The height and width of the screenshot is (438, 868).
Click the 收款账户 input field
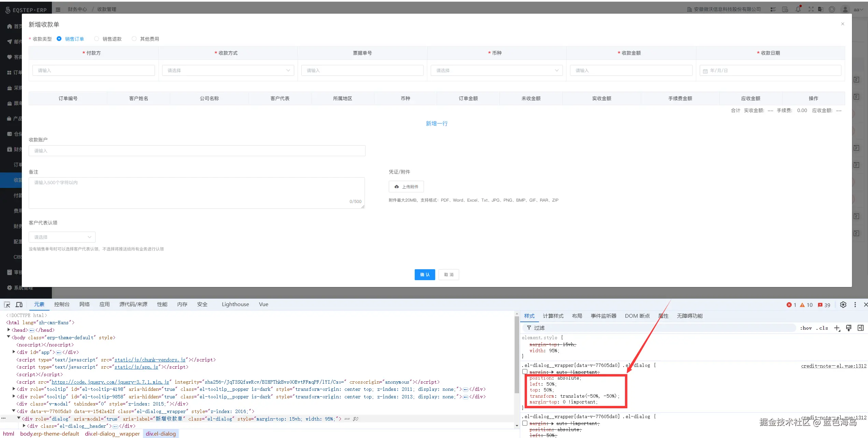[x=197, y=151]
